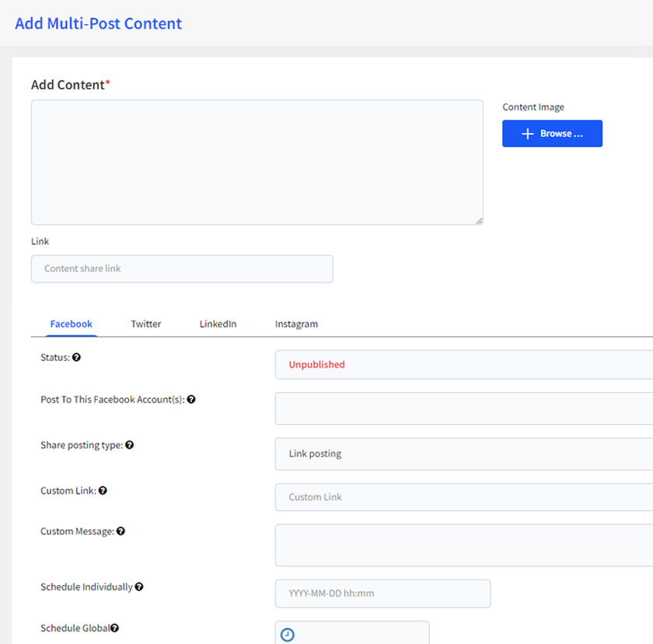
Task: Click the help icon next to Status
Action: [x=76, y=358]
